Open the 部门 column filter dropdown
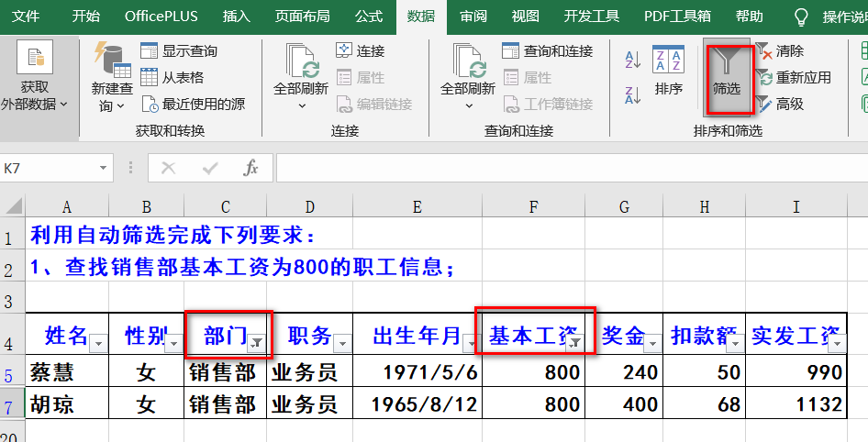Viewport: 868px width, 442px height. point(258,342)
